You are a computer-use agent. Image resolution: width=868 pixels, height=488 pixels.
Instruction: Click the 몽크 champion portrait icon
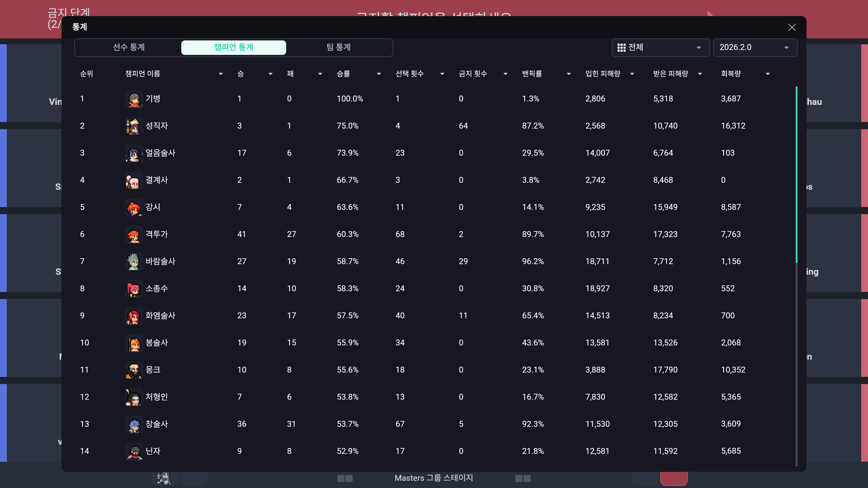point(134,370)
